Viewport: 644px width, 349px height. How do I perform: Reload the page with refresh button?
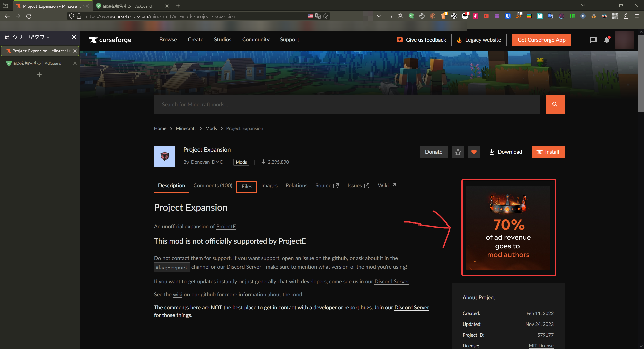coord(29,16)
